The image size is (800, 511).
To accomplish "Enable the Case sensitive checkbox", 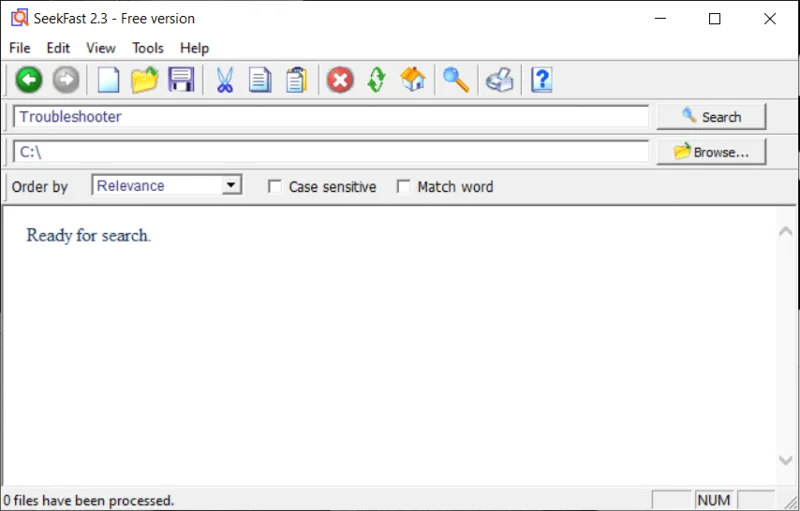I will click(275, 187).
